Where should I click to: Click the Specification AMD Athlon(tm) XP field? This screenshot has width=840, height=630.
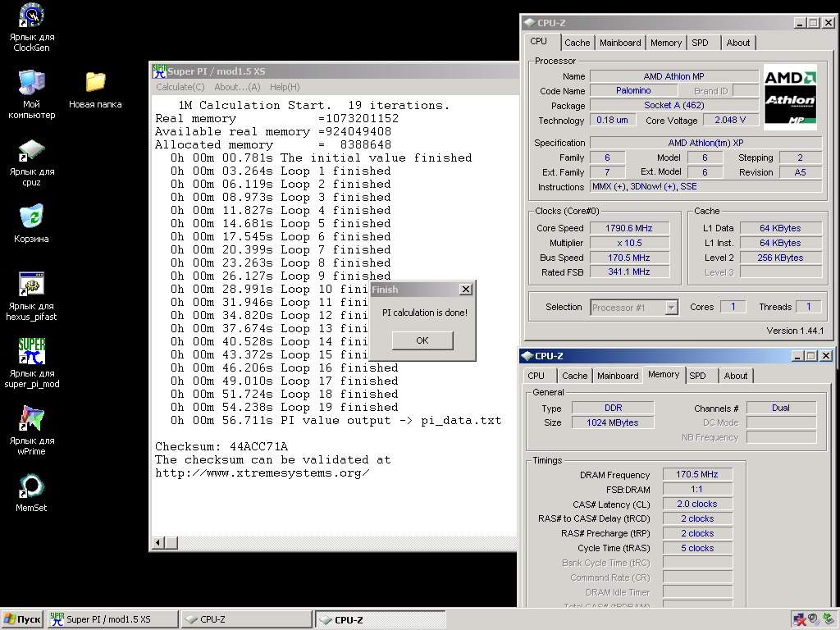click(x=705, y=143)
